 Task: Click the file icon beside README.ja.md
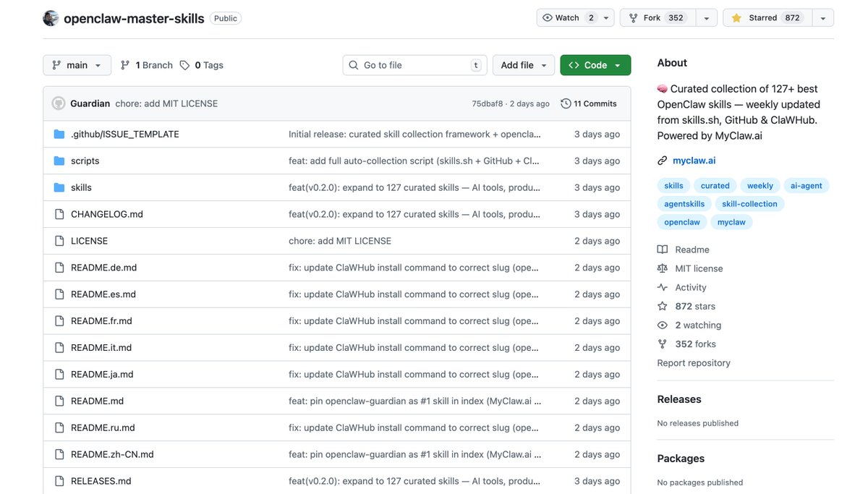coord(59,374)
